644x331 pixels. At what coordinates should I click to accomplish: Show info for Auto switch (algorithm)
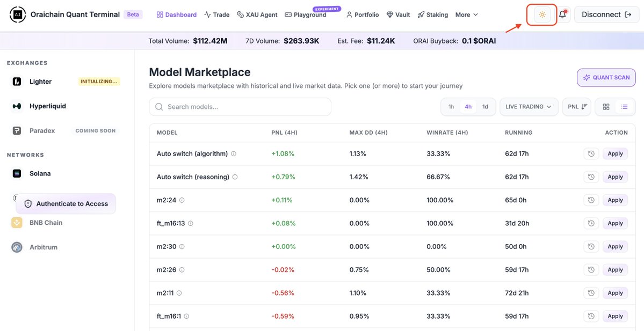pos(234,154)
